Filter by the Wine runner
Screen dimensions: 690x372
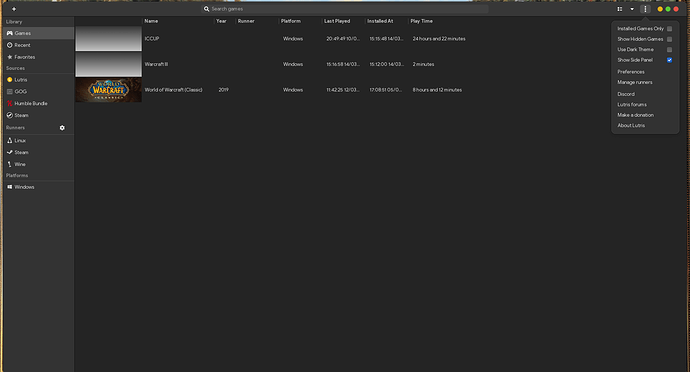[x=38, y=164]
